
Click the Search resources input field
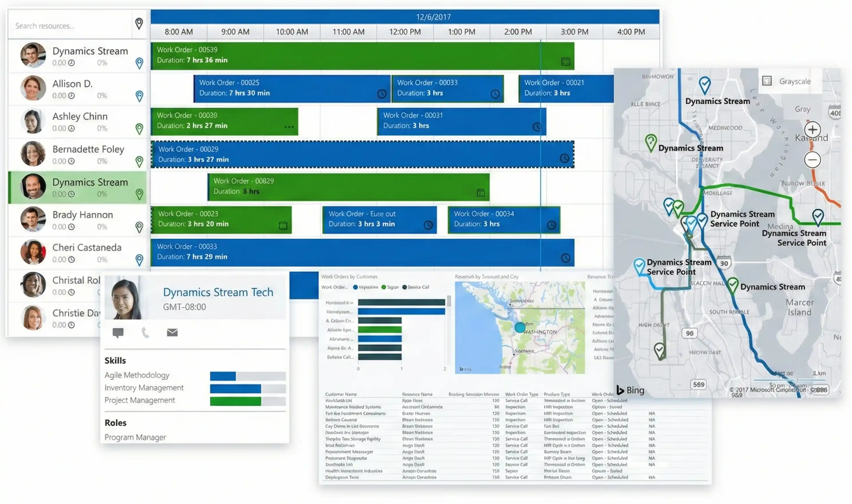[68, 26]
